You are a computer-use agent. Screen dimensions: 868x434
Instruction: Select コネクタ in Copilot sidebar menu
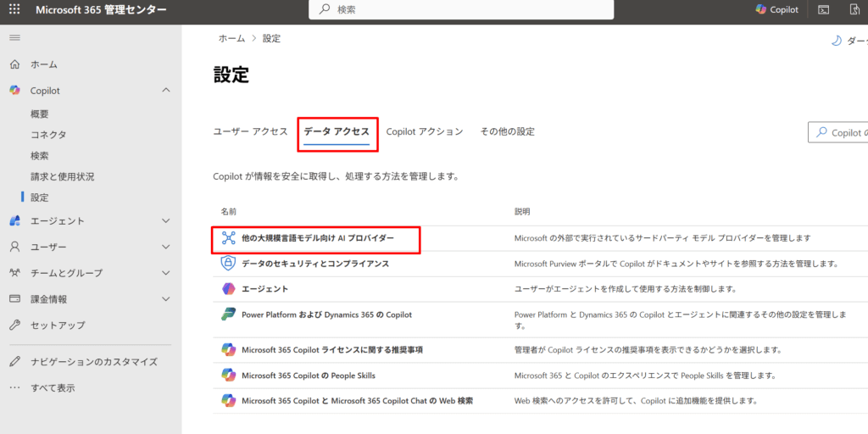coord(48,135)
